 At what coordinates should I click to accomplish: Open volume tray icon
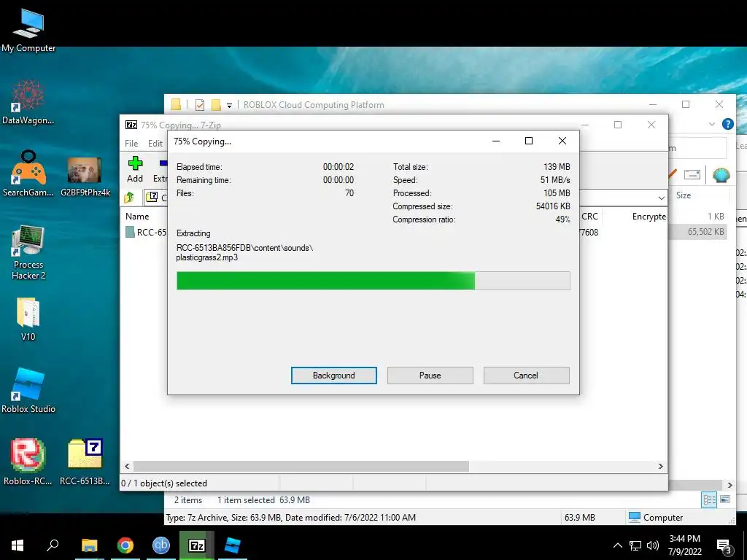653,545
